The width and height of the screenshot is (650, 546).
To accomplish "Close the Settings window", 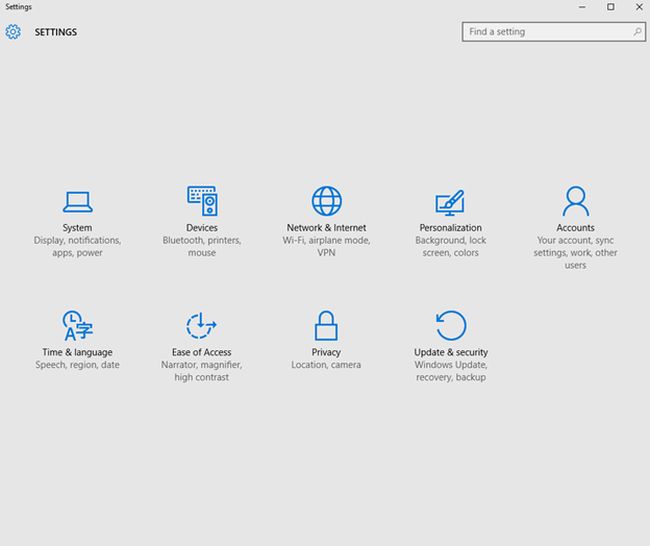I will 639,7.
